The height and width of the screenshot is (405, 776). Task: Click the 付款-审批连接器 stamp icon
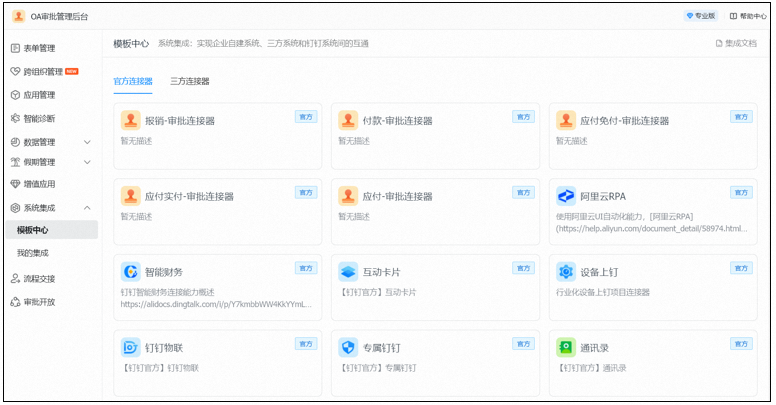(x=348, y=120)
